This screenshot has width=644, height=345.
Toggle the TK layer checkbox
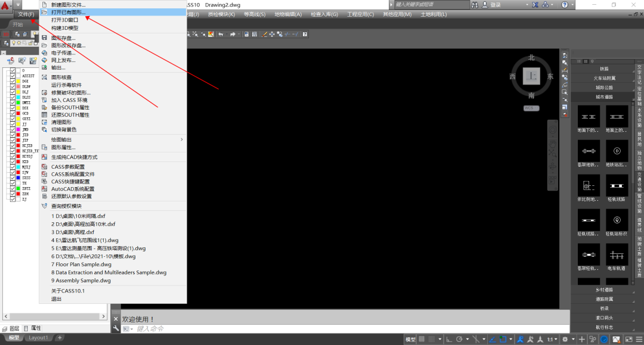click(x=13, y=183)
